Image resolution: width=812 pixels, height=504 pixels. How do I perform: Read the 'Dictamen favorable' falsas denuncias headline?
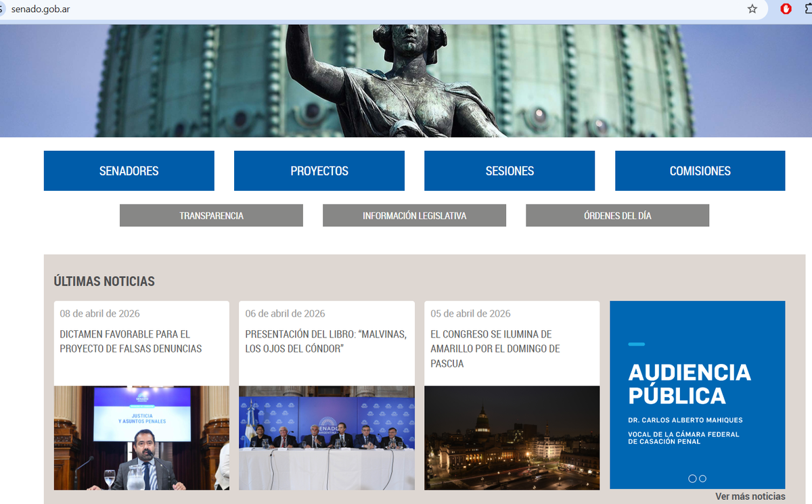(x=131, y=342)
